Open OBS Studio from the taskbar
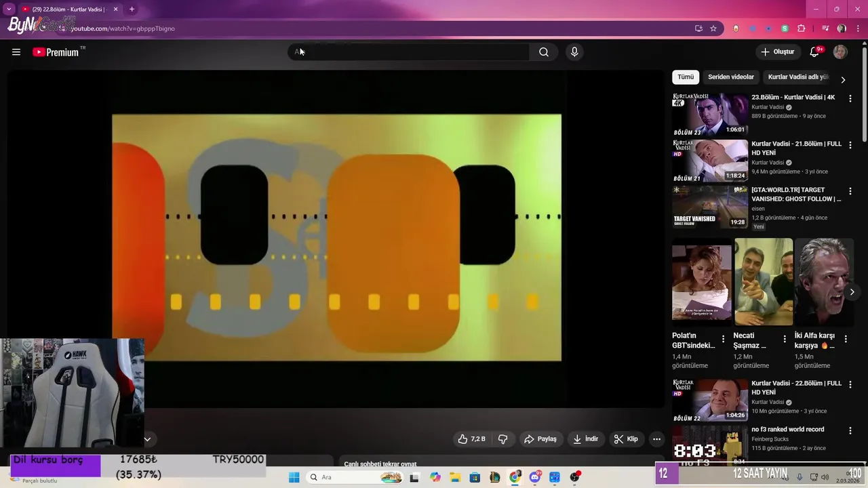868x488 pixels. [575, 477]
